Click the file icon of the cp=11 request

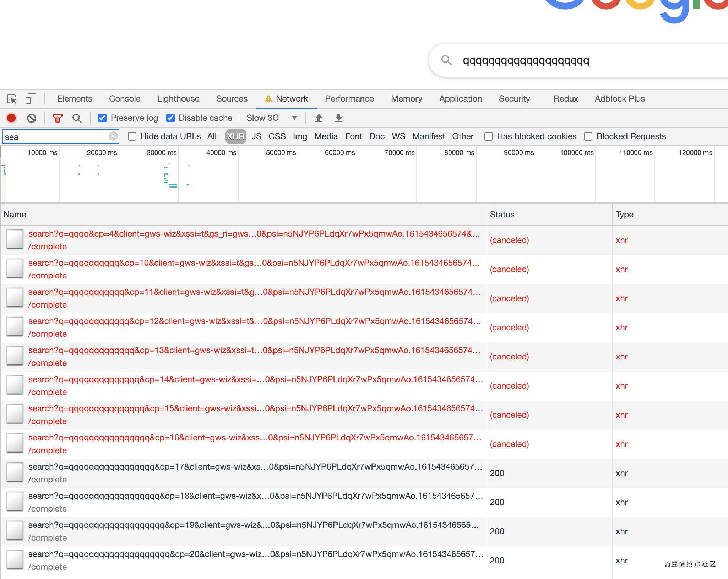15,298
